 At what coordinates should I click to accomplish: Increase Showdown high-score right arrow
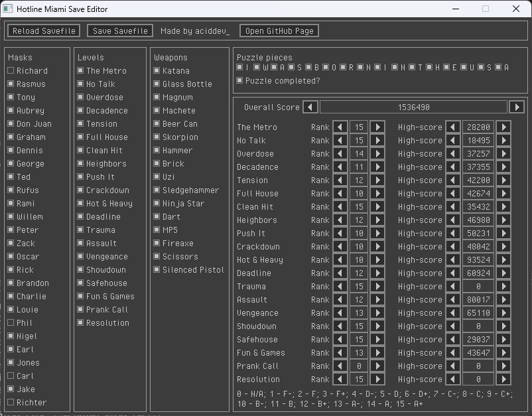503,326
